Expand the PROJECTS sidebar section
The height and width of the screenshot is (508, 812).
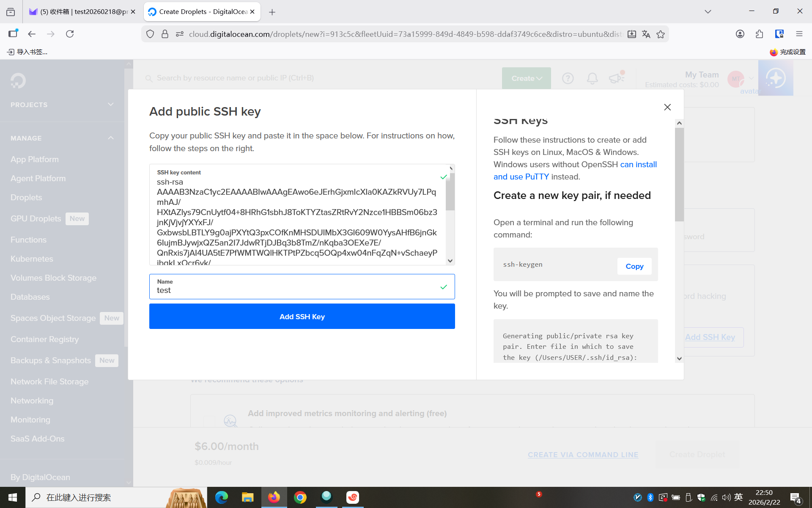click(111, 105)
